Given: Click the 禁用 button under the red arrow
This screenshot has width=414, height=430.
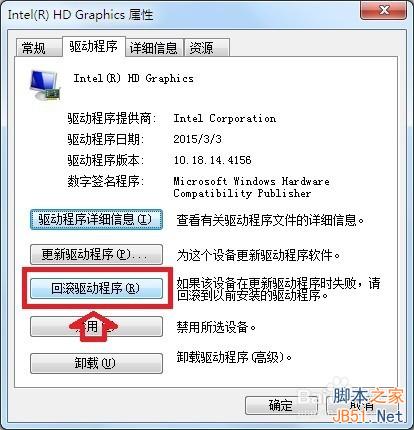Looking at the screenshot, I should 96,326.
